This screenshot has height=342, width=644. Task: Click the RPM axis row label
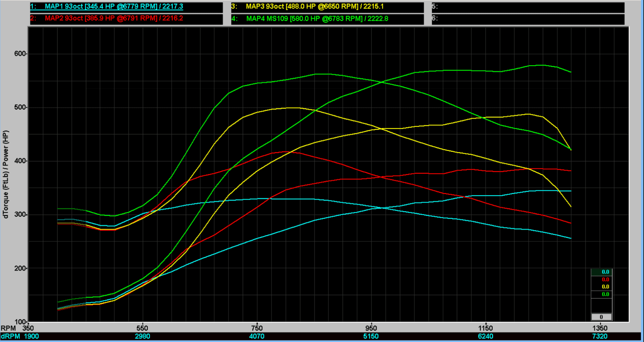coord(8,328)
